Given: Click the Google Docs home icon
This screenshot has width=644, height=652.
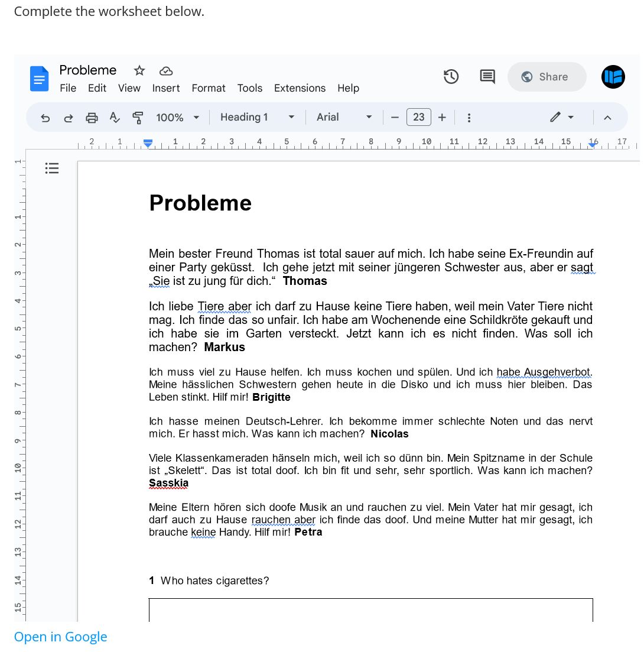Looking at the screenshot, I should click(x=40, y=78).
